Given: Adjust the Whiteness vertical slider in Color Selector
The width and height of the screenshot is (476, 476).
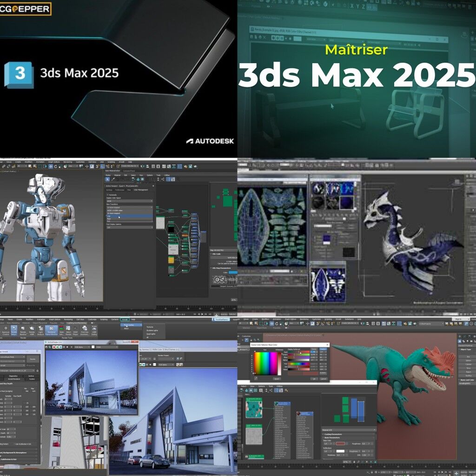Looking at the screenshot, I should [x=279, y=364].
